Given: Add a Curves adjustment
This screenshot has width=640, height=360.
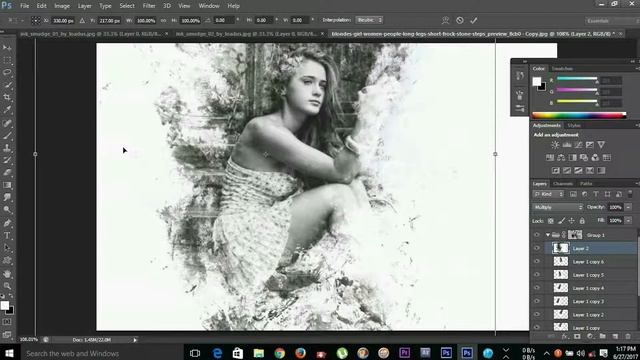Looking at the screenshot, I should (578, 144).
